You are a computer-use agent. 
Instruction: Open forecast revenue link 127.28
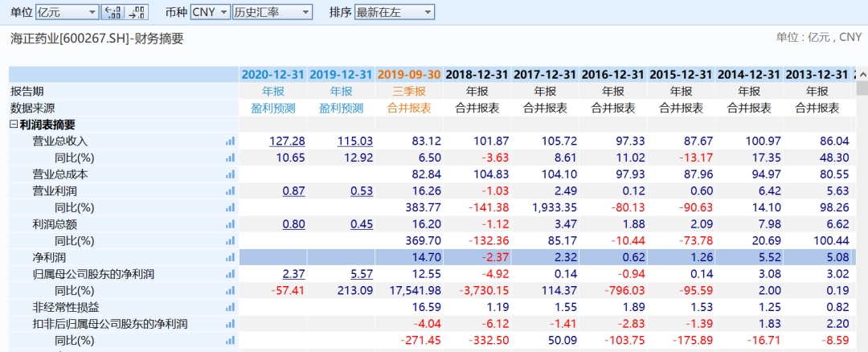287,141
